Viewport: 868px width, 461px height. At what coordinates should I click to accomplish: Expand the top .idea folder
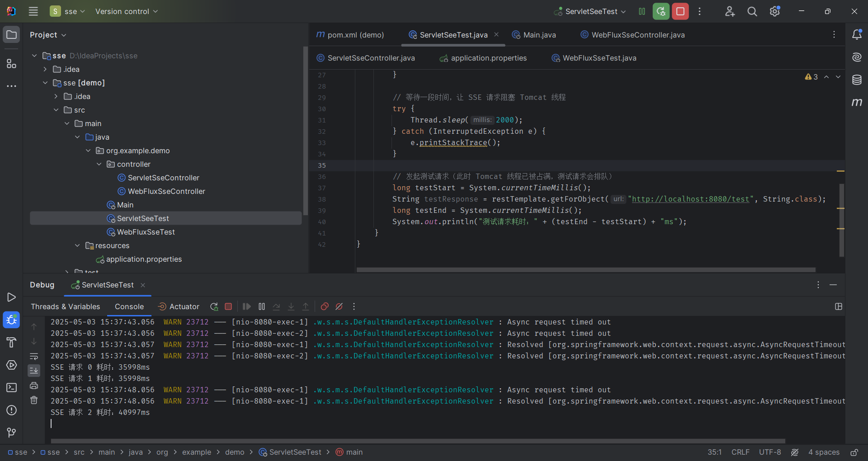point(45,69)
